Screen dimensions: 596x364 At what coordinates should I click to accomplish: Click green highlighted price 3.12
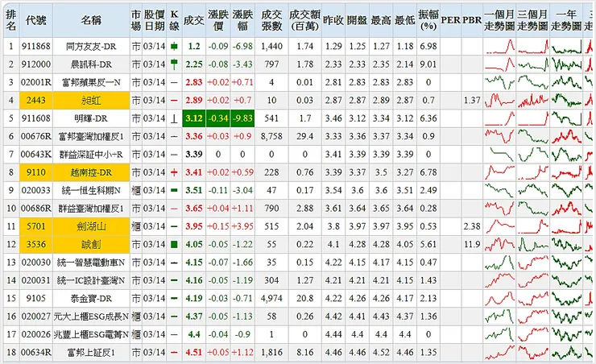click(194, 118)
